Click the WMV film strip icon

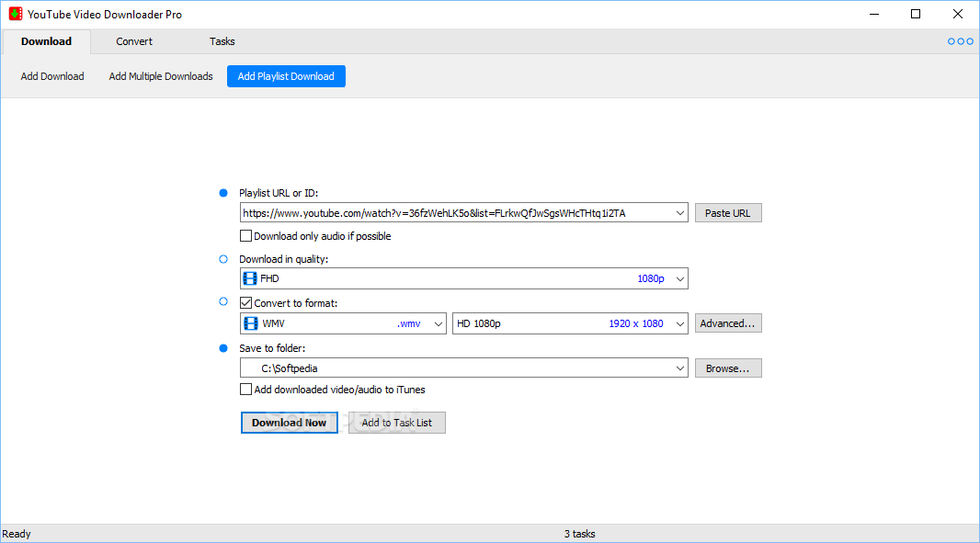click(251, 323)
